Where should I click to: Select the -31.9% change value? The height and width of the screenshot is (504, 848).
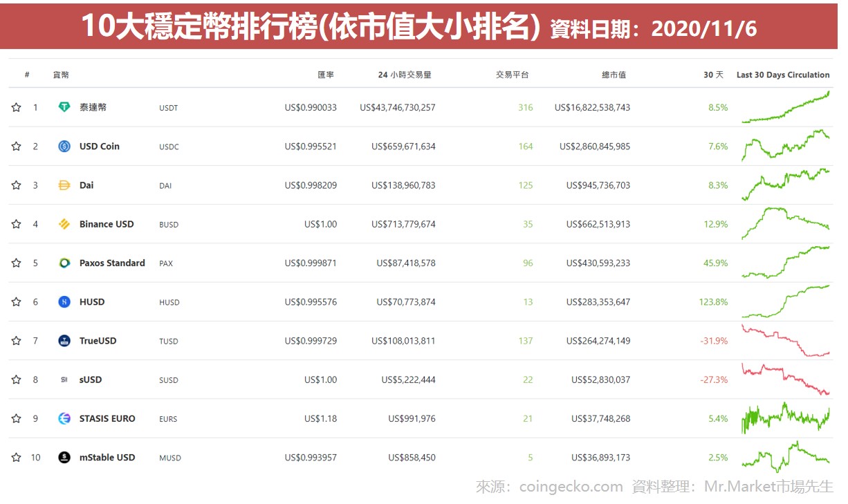coord(715,341)
